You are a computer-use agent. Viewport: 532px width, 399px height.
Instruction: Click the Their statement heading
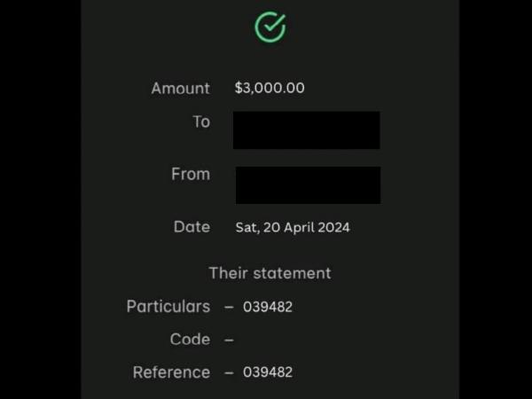coord(270,273)
